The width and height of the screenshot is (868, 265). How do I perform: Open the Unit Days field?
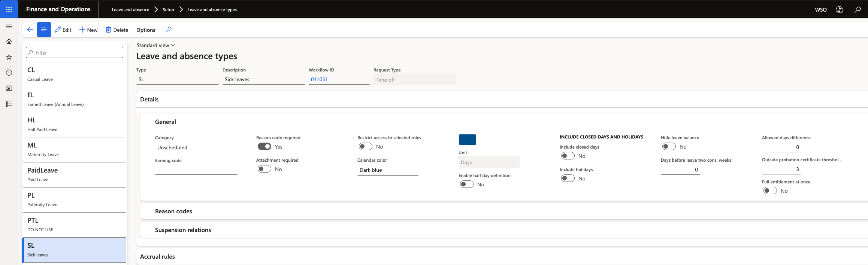pos(489,162)
